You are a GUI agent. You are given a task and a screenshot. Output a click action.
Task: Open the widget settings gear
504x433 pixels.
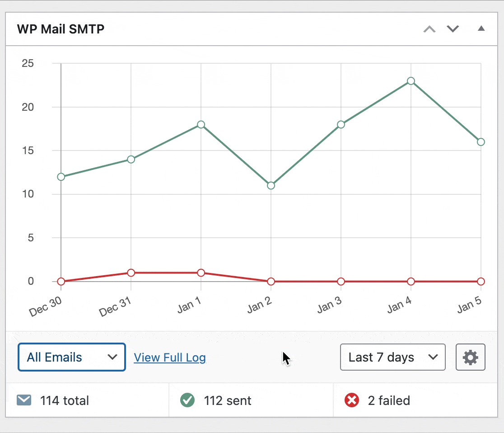[470, 357]
